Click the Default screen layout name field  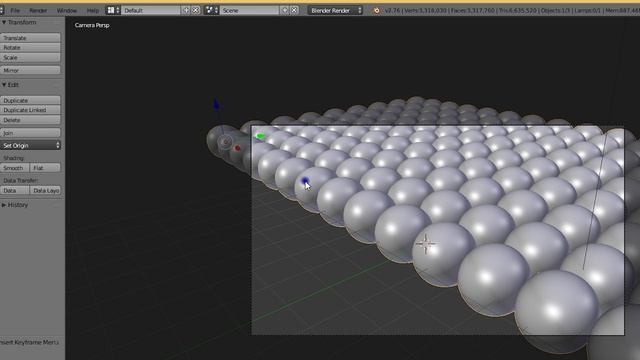click(151, 10)
